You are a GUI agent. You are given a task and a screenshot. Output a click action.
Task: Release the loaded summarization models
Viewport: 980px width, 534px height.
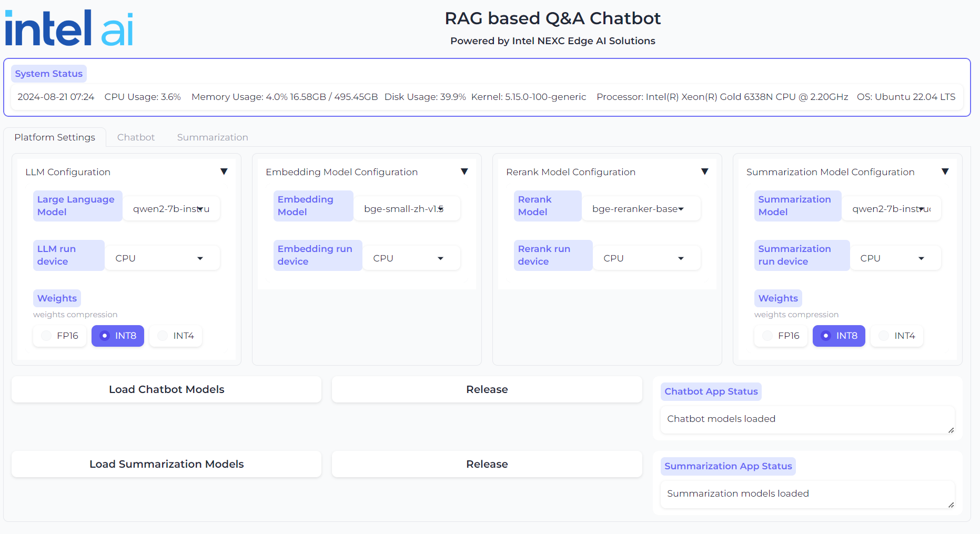pos(487,464)
